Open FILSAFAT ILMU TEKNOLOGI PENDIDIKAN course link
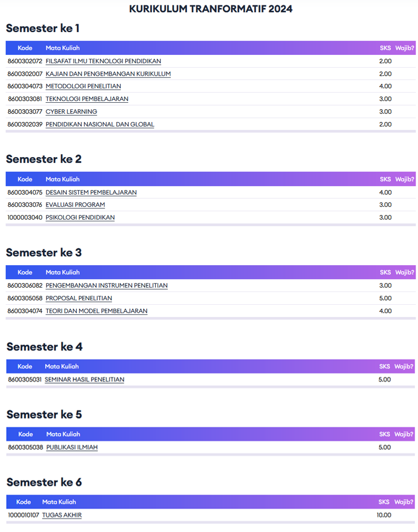 (x=103, y=61)
